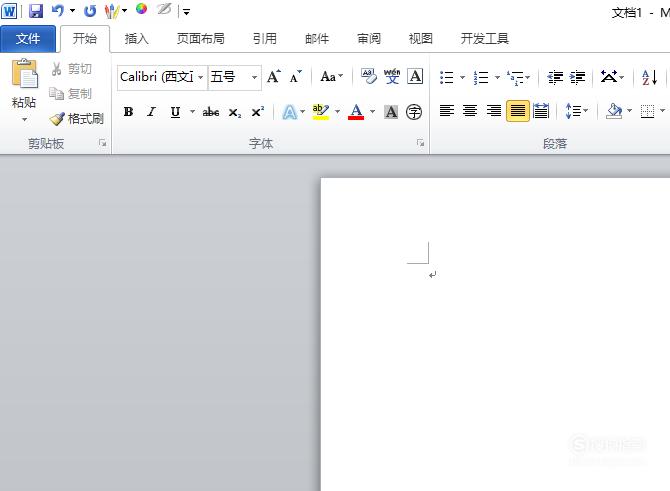The width and height of the screenshot is (670, 491).
Task: Click the Shading paint bucket icon
Action: tap(614, 111)
